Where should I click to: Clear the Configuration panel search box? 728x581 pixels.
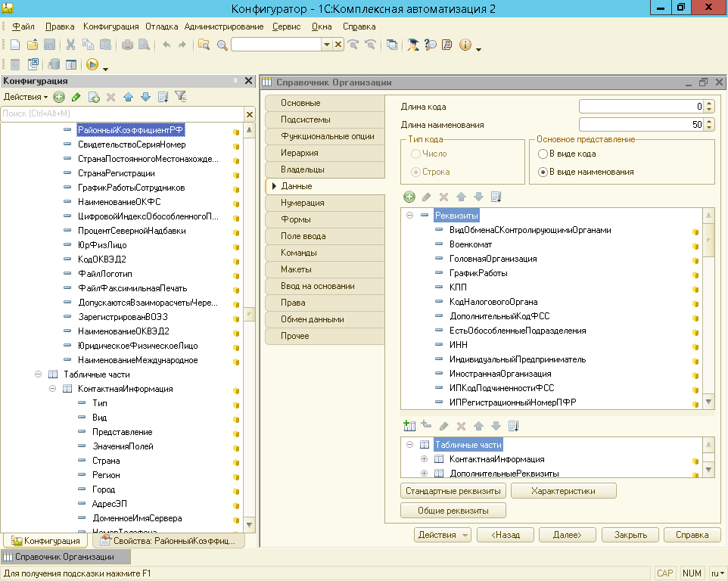tap(249, 114)
